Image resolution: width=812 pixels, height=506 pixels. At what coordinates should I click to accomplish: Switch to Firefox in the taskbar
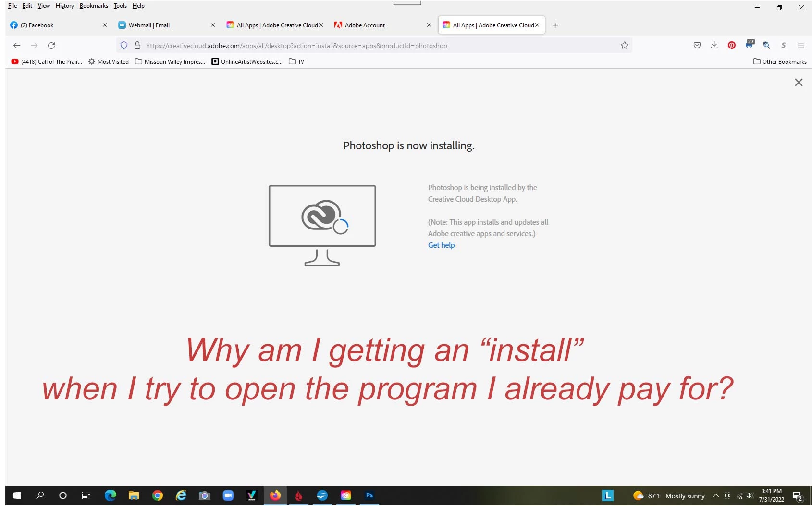pos(275,495)
